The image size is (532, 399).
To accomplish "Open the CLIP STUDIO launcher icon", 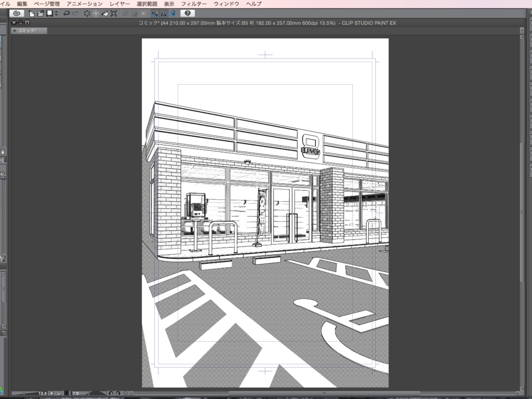I will pos(17,13).
